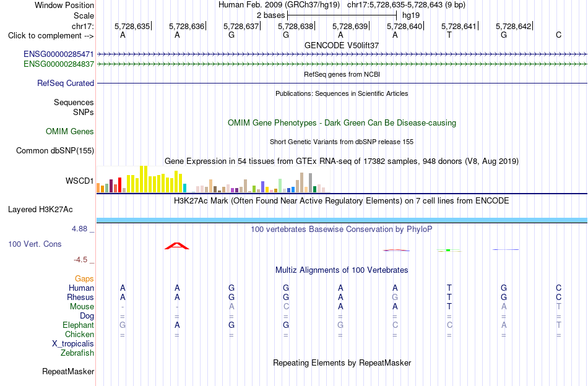Click '100 vertebrates Basewise Conservation by PhyloP' title
588x386 pixels.
342,229
